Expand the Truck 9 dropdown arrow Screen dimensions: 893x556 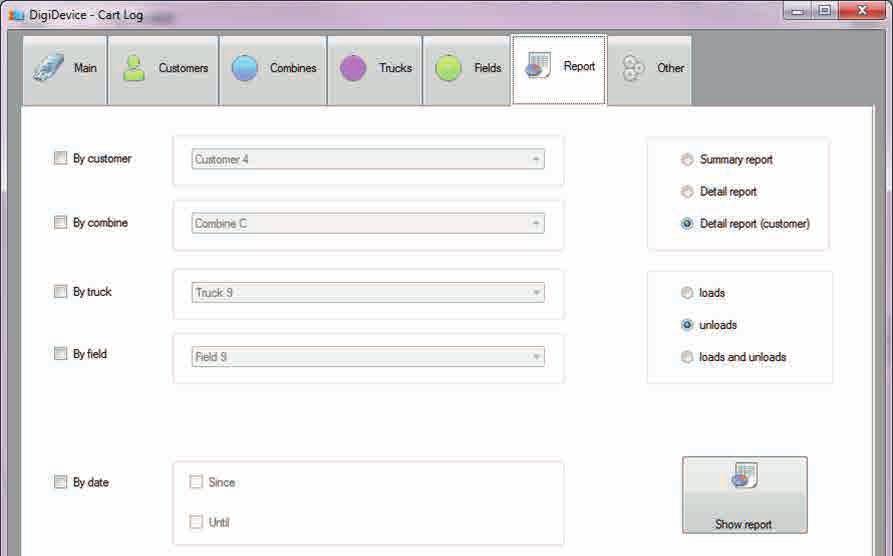(x=536, y=293)
